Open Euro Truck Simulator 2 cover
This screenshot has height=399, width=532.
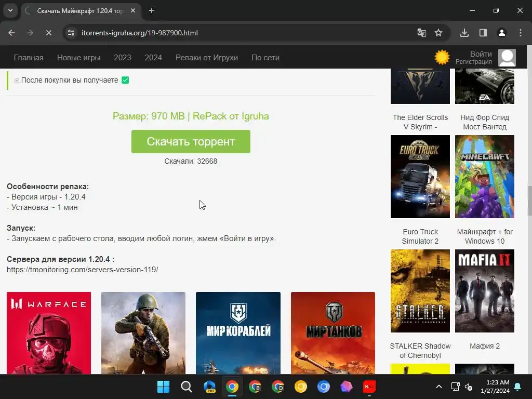tap(420, 177)
